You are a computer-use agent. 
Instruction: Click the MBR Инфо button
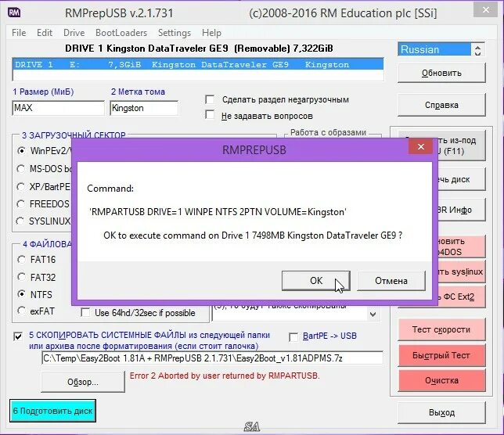pos(460,210)
